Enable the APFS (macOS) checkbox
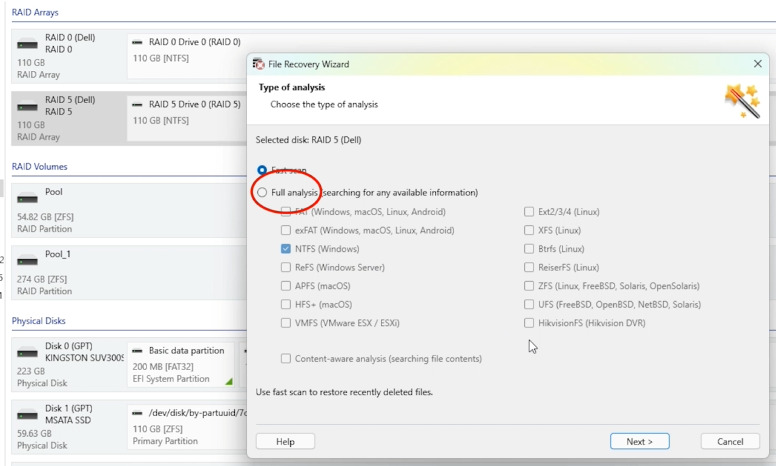Screen dimensions: 776x466 pyautogui.click(x=286, y=286)
